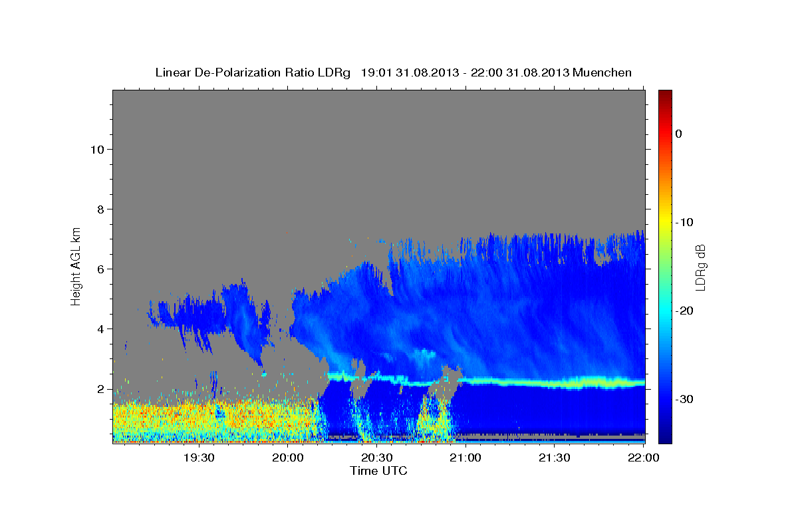Click the 19:30 time tick label
Screen dimensions: 798x532
tap(198, 458)
